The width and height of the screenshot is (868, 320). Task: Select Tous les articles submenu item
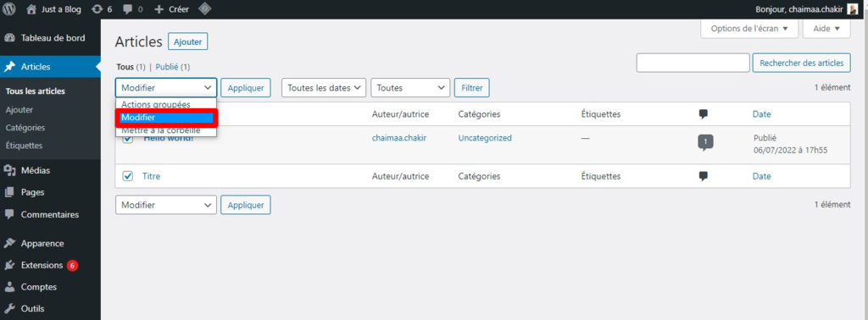pyautogui.click(x=35, y=91)
